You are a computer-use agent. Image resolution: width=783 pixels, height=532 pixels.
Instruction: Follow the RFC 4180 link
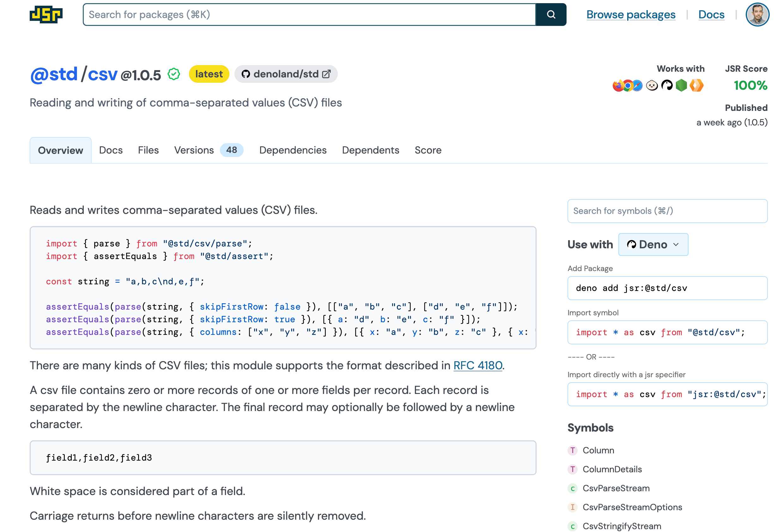click(478, 366)
